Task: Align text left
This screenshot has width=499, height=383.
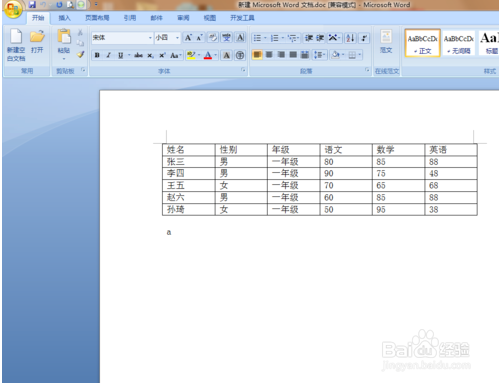Action: pos(257,55)
